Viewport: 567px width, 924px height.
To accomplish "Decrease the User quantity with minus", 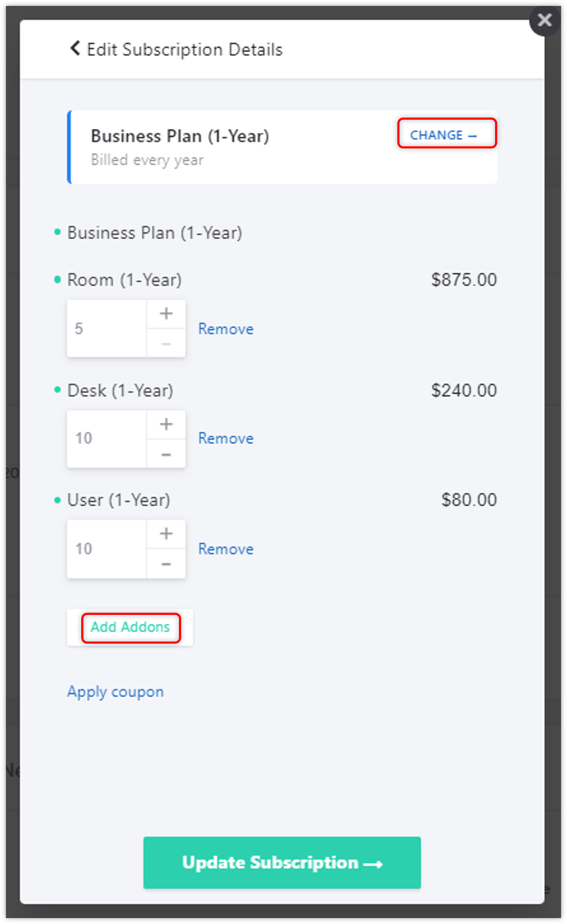I will [166, 564].
